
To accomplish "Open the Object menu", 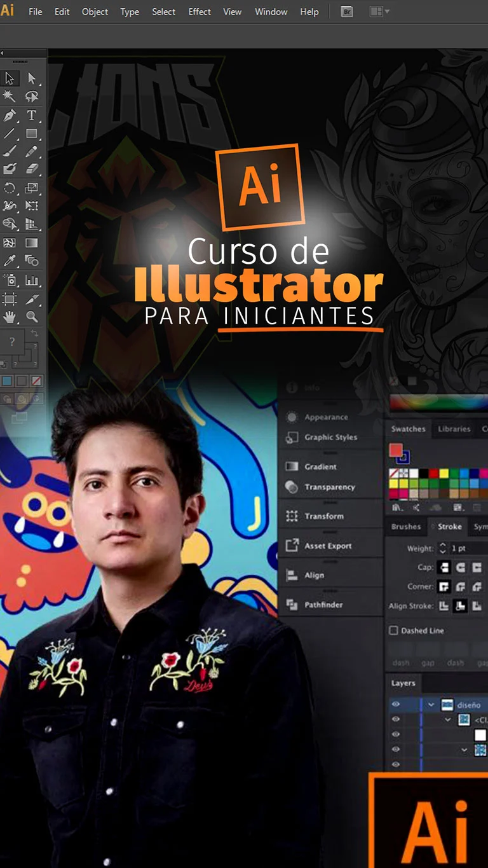I will coord(95,12).
